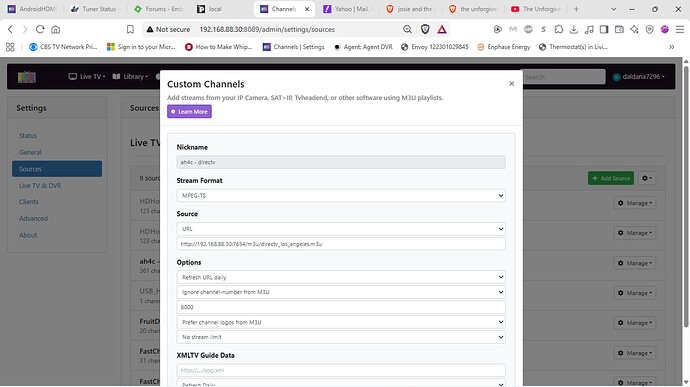Open Brave wallet icon
690x387 pixels.
point(619,29)
